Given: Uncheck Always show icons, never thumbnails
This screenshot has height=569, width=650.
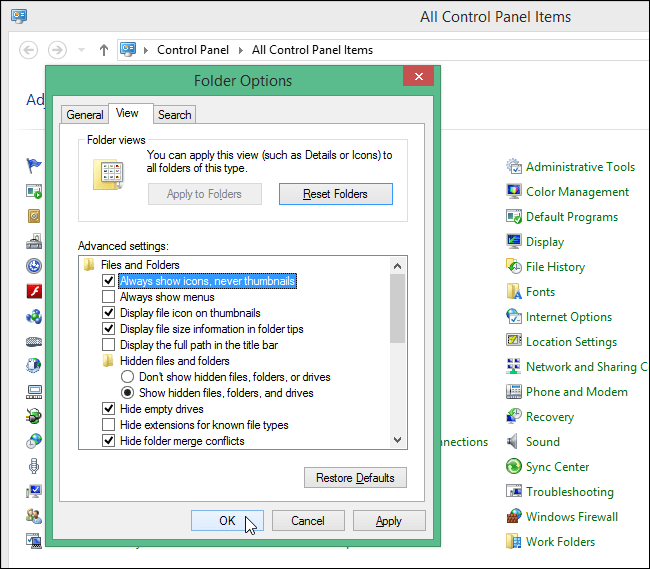Looking at the screenshot, I should (x=109, y=281).
